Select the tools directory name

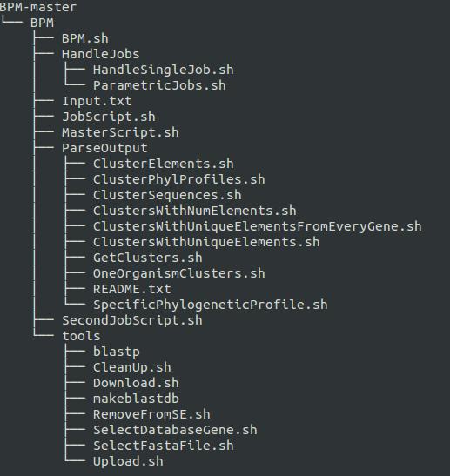click(x=81, y=336)
